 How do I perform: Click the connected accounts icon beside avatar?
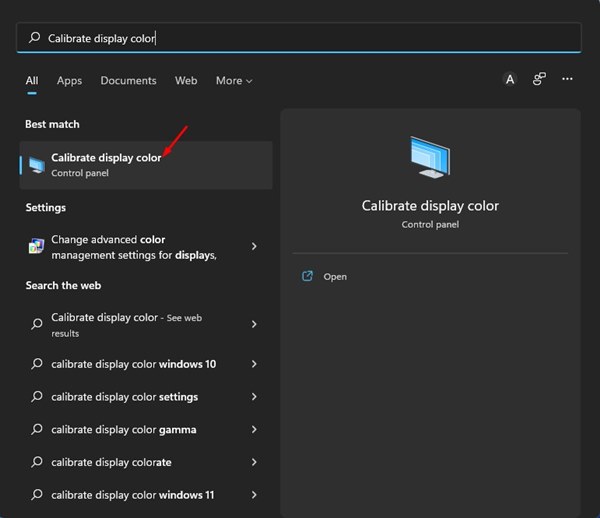pos(539,79)
